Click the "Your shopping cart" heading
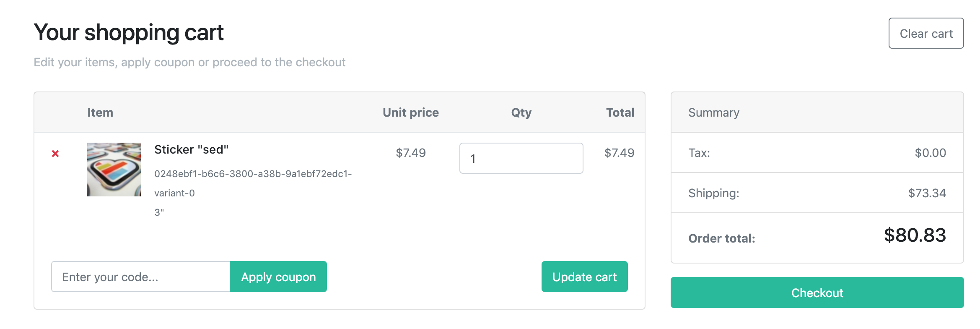980x329 pixels. pos(129,32)
